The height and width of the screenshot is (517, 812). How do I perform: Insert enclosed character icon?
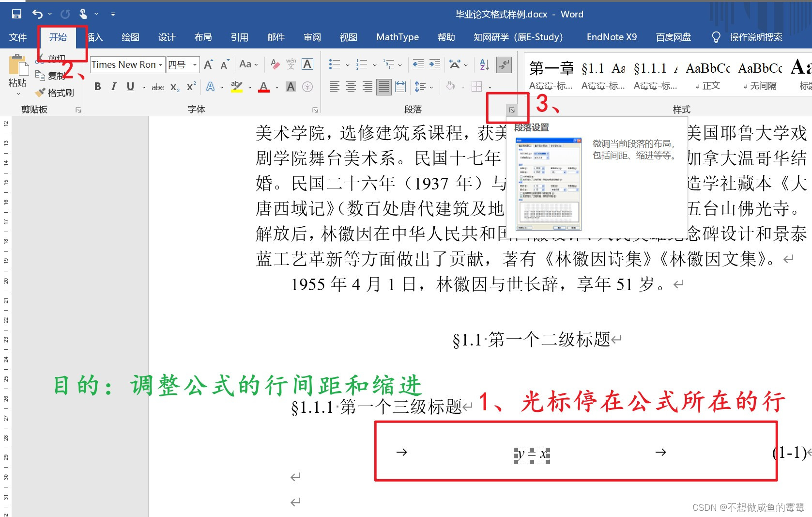307,87
